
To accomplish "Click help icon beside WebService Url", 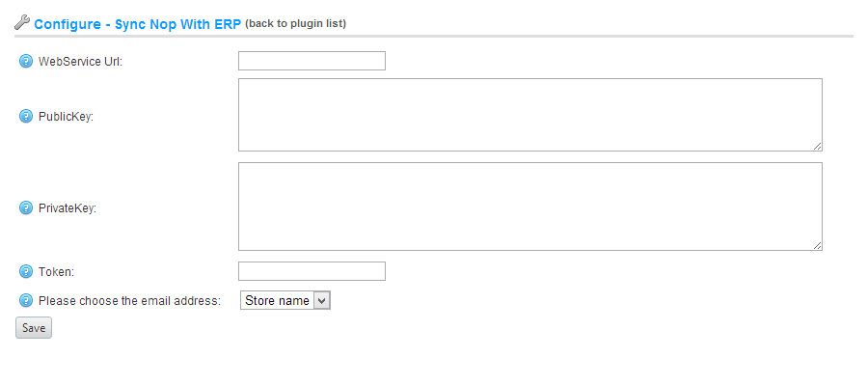I will (26, 61).
